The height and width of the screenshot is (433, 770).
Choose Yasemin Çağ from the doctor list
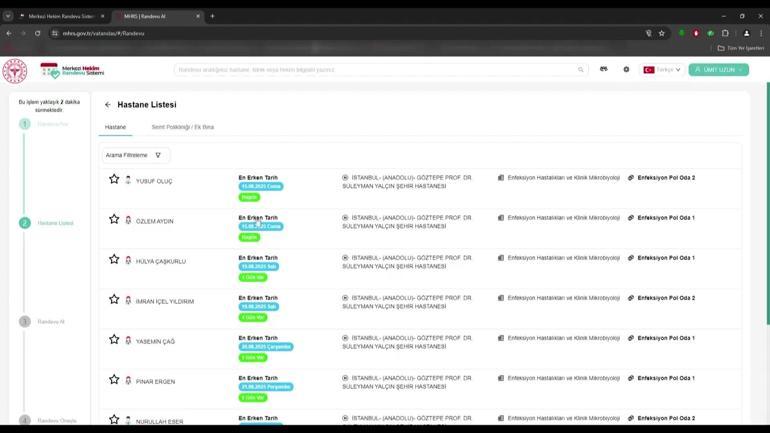point(155,341)
